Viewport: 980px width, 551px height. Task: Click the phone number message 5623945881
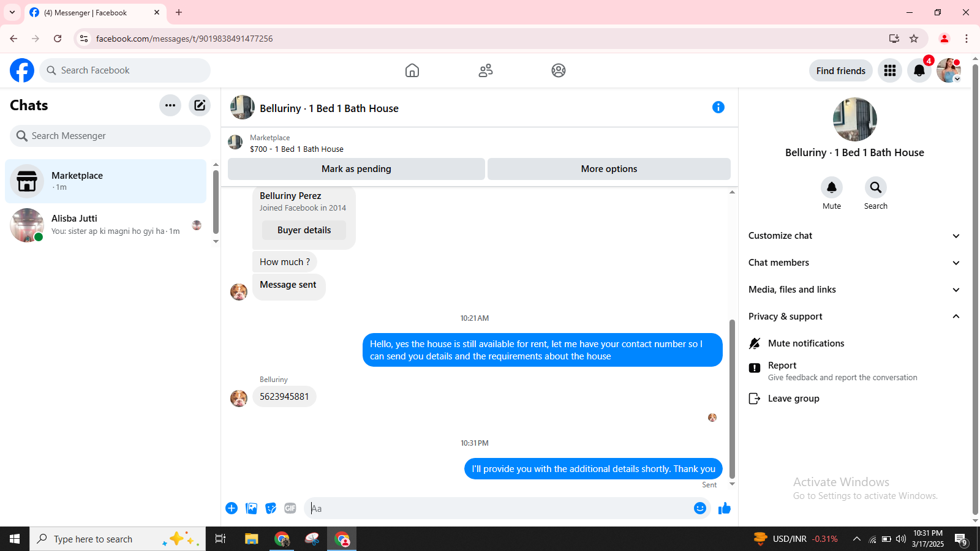coord(284,397)
